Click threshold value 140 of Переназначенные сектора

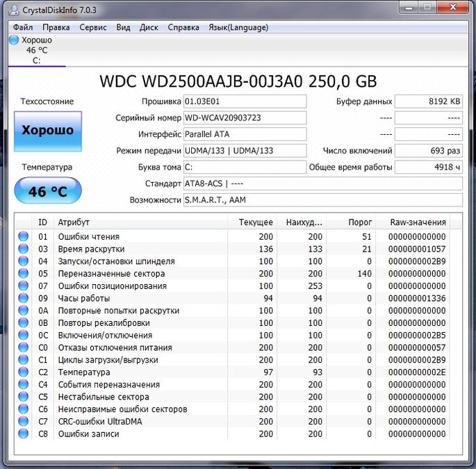tap(364, 274)
